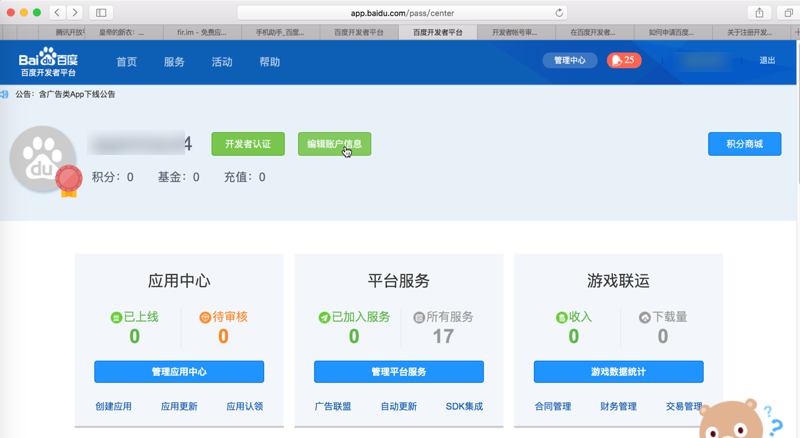Click the 下载量 gray icon

click(x=645, y=318)
